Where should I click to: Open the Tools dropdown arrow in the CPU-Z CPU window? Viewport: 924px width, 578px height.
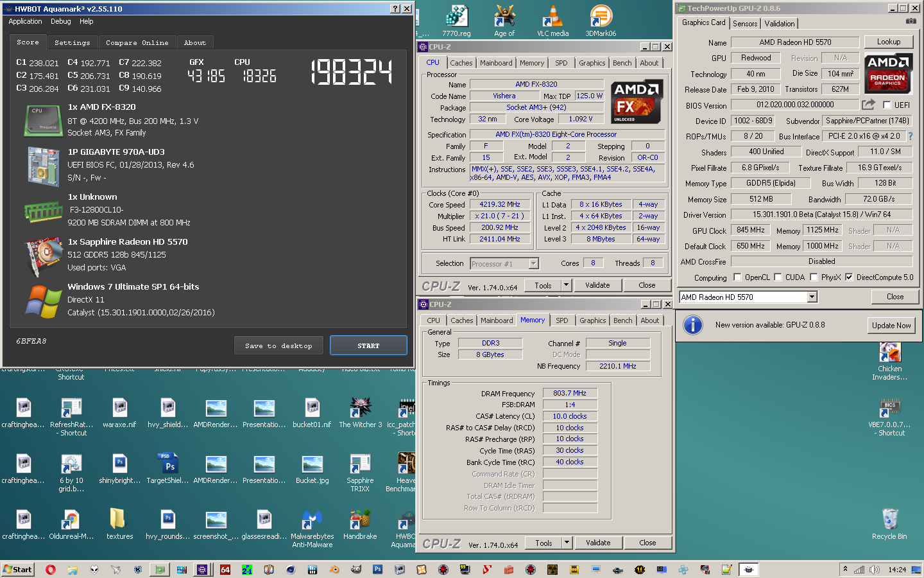click(566, 285)
